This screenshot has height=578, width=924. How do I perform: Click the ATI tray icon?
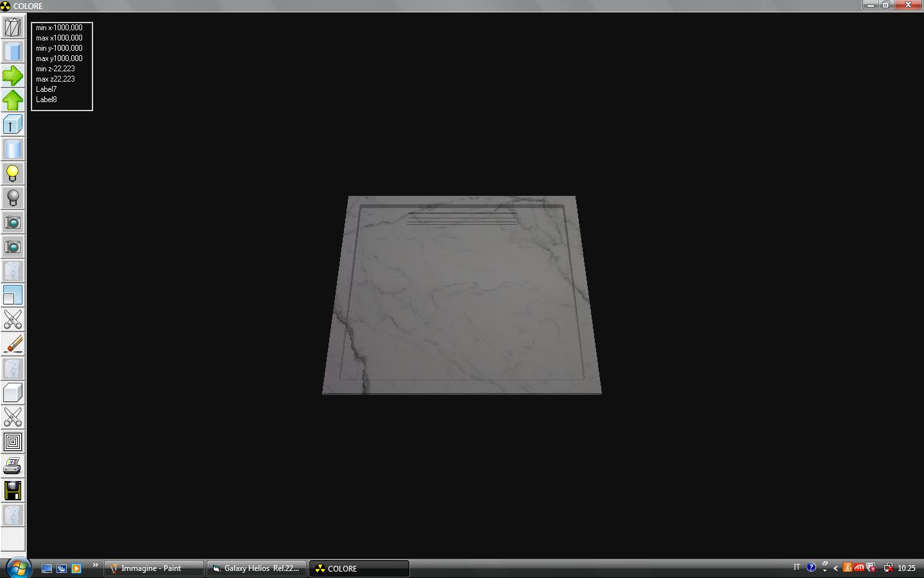pyautogui.click(x=859, y=568)
